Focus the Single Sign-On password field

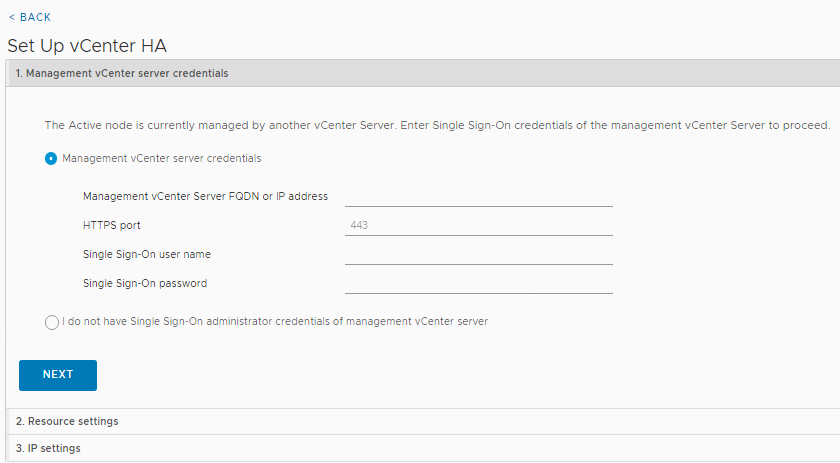point(479,283)
